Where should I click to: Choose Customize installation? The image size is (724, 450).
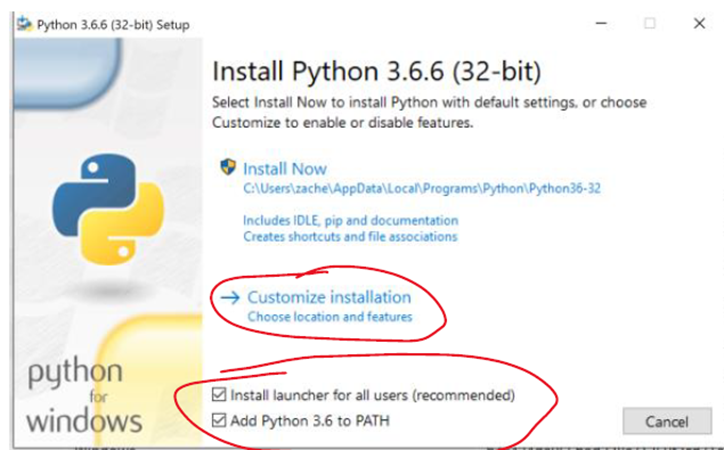[329, 297]
